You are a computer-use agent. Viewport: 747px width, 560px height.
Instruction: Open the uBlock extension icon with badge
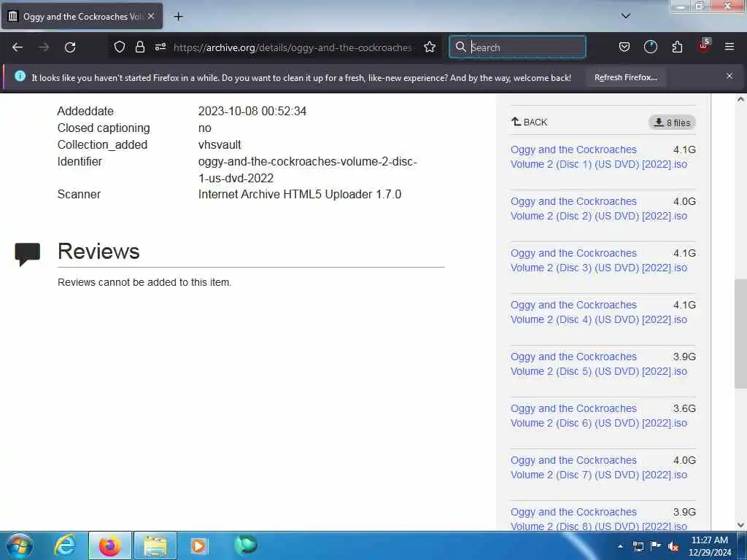(x=704, y=46)
